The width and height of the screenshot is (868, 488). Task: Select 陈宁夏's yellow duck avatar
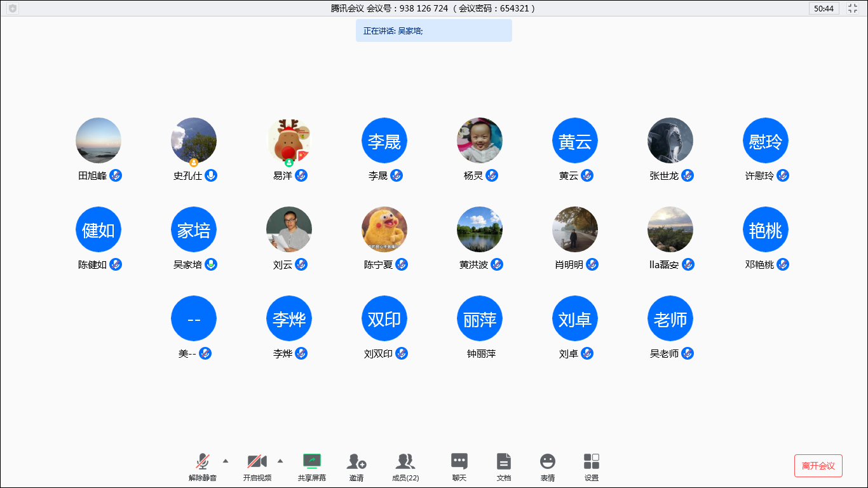point(384,229)
